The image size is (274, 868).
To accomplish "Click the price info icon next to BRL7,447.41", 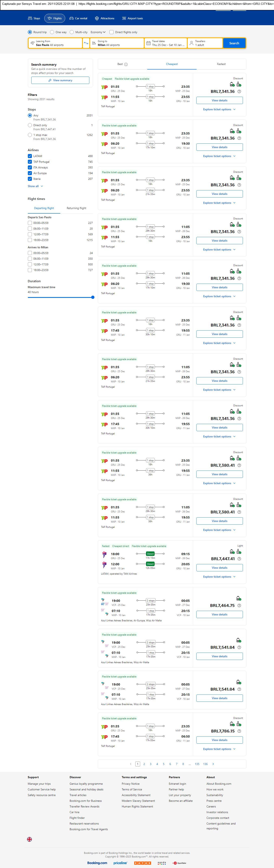I will (239, 559).
